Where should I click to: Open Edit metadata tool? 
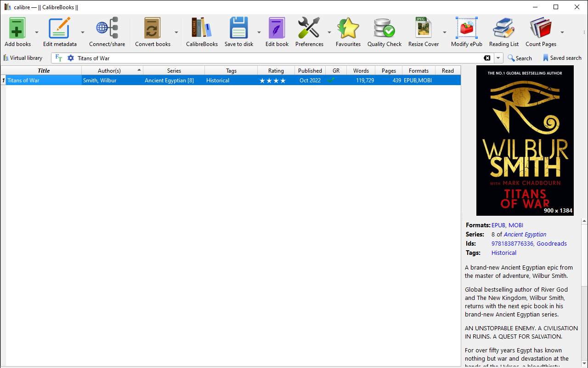60,29
